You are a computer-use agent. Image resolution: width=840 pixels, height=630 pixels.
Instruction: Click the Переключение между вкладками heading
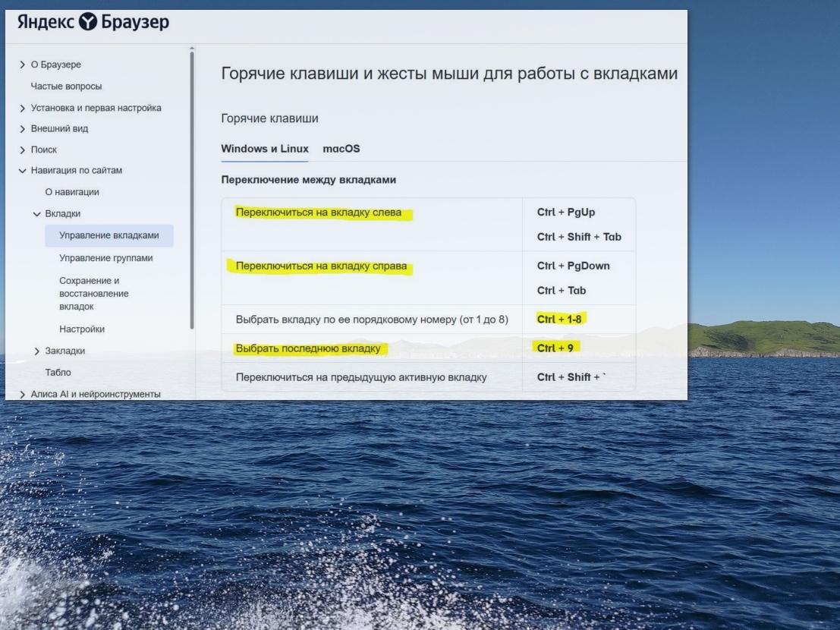tap(309, 180)
